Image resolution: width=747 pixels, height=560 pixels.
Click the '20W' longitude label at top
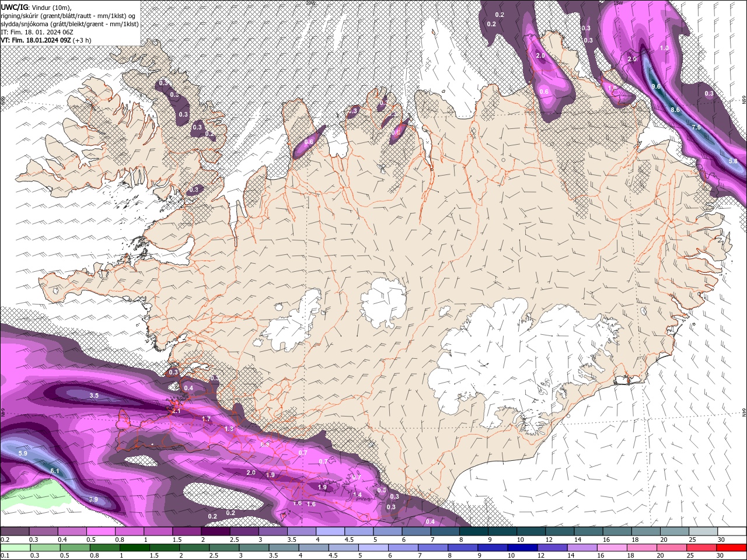point(310,2)
